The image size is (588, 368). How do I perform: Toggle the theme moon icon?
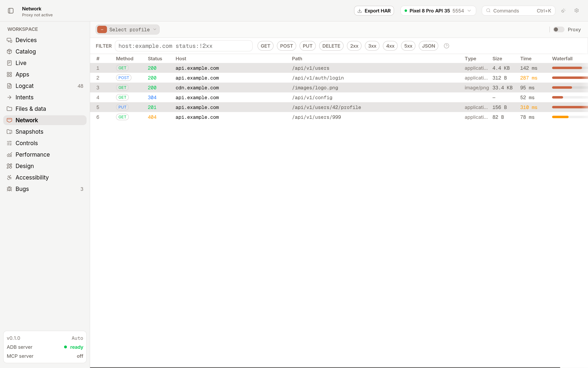pos(563,11)
